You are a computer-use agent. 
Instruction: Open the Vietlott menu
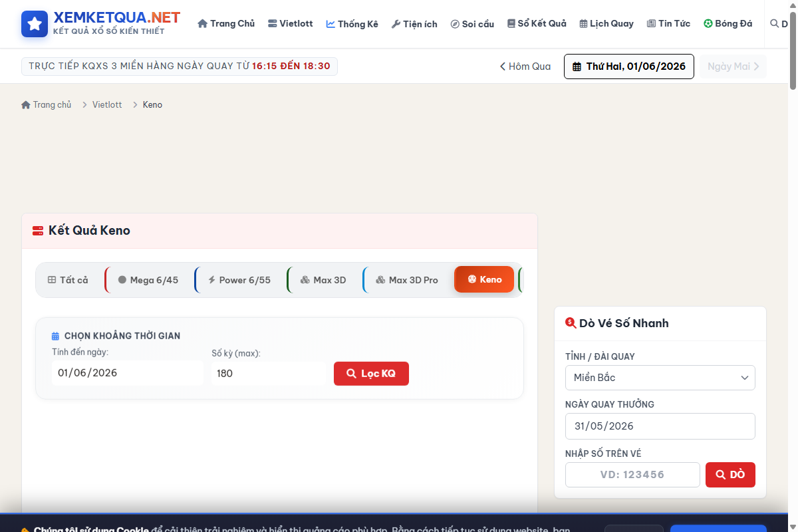coord(291,23)
